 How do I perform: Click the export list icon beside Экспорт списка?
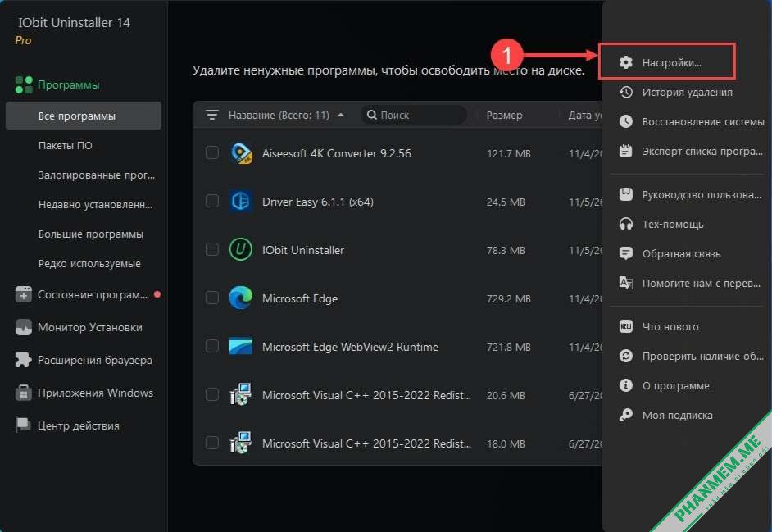click(x=626, y=151)
